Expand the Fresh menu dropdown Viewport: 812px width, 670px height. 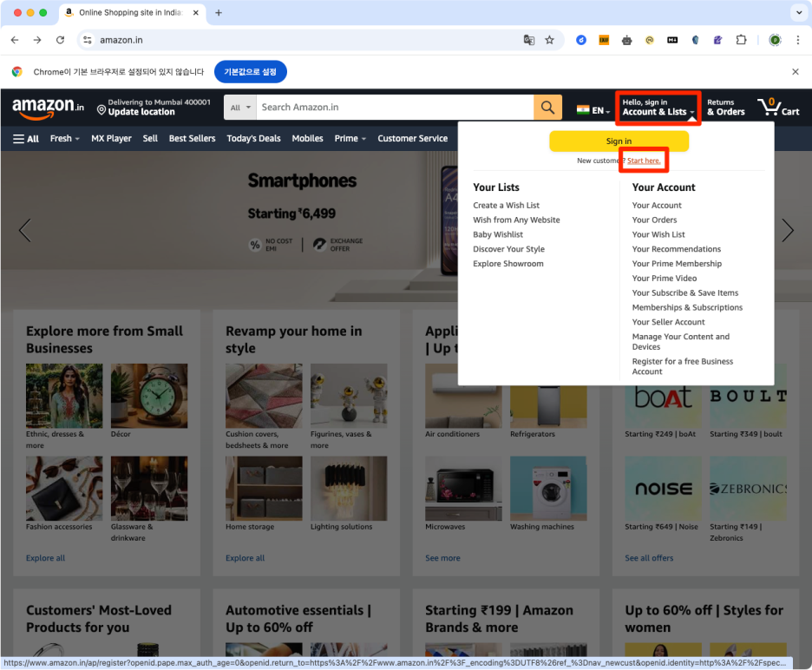click(x=65, y=138)
